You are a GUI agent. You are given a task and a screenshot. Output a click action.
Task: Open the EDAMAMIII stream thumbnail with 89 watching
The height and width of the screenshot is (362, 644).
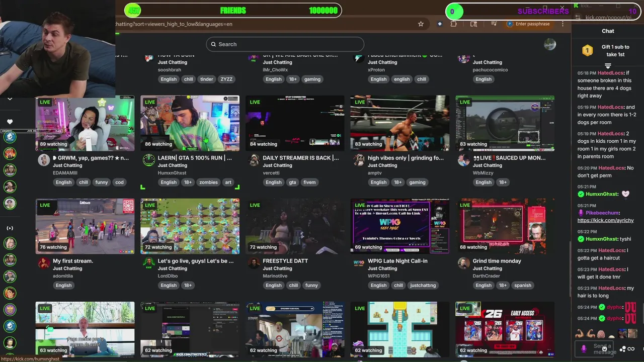85,123
